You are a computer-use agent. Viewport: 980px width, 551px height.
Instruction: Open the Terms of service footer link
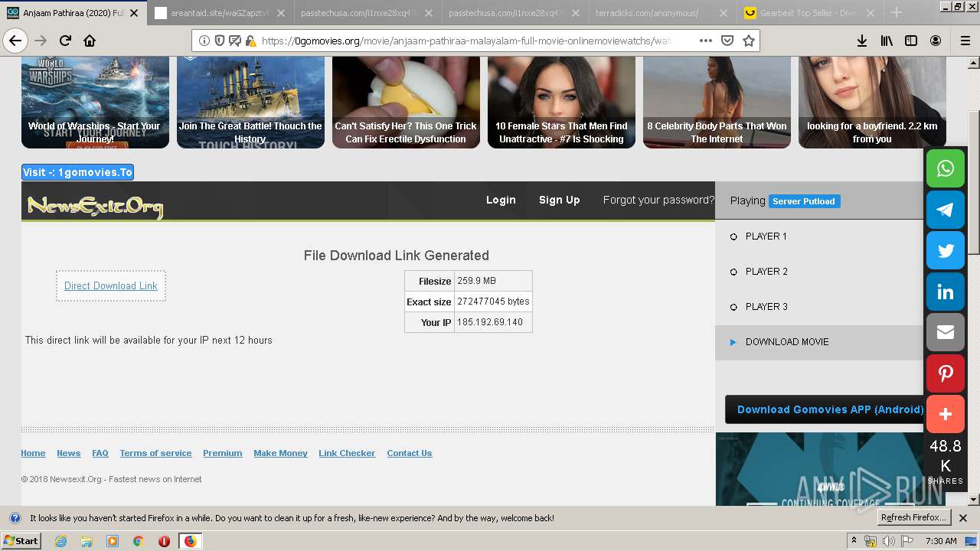pyautogui.click(x=155, y=453)
